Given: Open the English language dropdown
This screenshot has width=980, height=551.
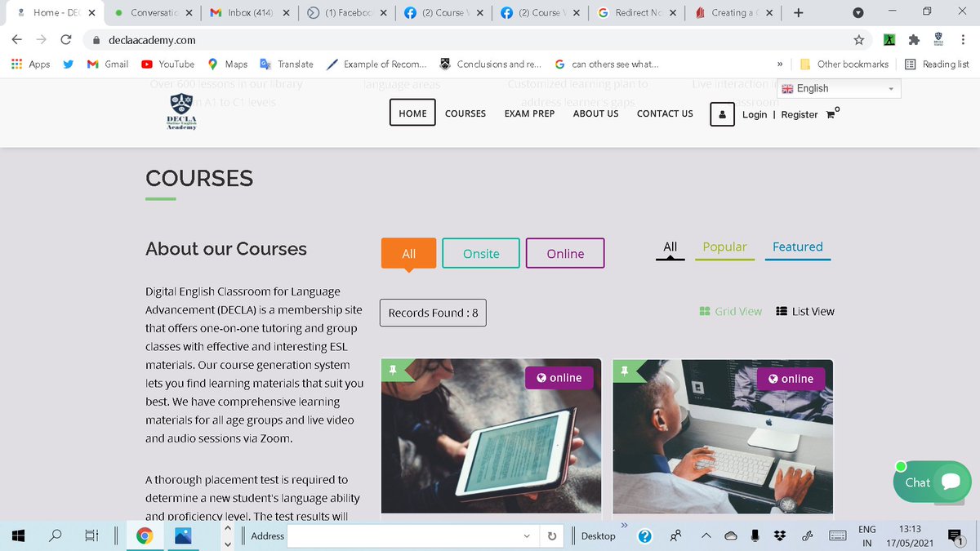Looking at the screenshot, I should [x=839, y=87].
